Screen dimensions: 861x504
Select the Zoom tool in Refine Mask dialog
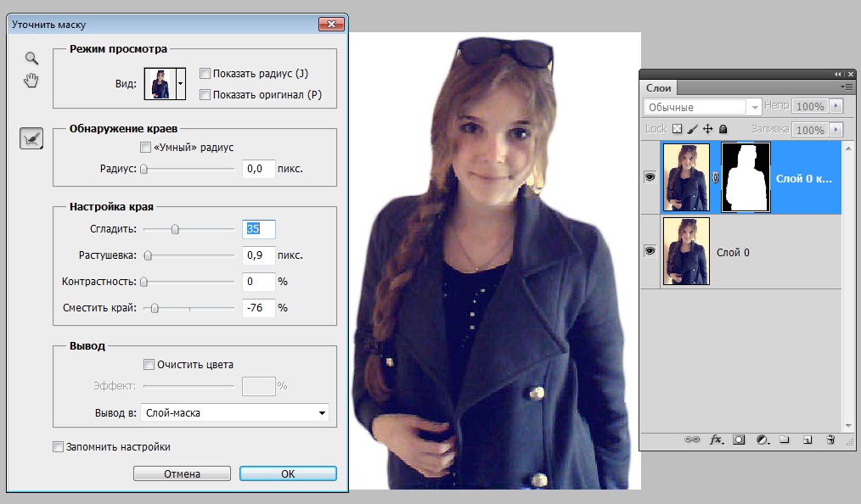pyautogui.click(x=31, y=58)
